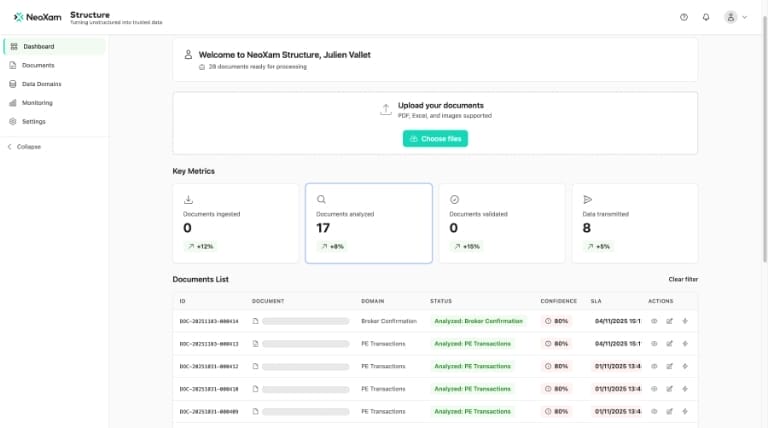Click the Broker Confirmation domain cell
The image size is (768, 428).
pyautogui.click(x=389, y=321)
